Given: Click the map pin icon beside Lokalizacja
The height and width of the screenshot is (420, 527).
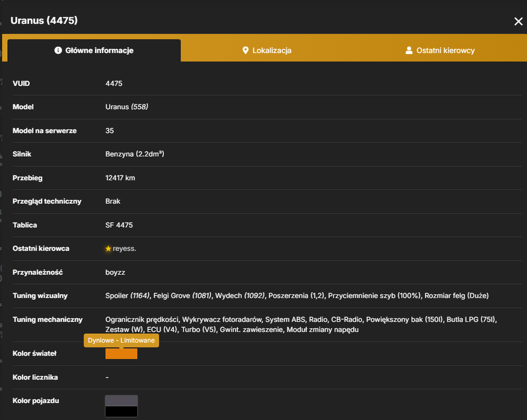Looking at the screenshot, I should pyautogui.click(x=245, y=50).
